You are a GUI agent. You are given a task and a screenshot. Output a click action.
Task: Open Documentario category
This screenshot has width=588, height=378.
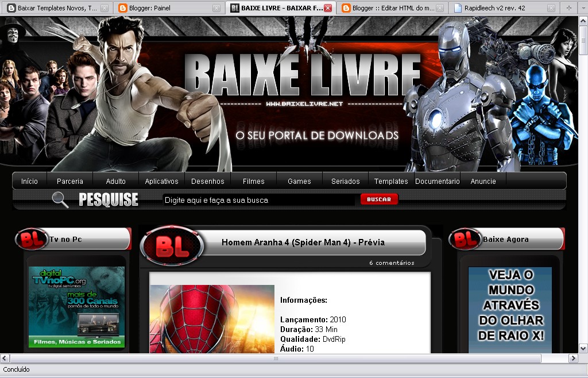[437, 181]
